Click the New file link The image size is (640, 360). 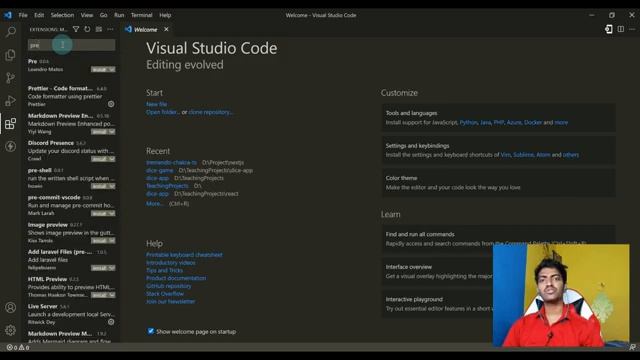pyautogui.click(x=156, y=104)
